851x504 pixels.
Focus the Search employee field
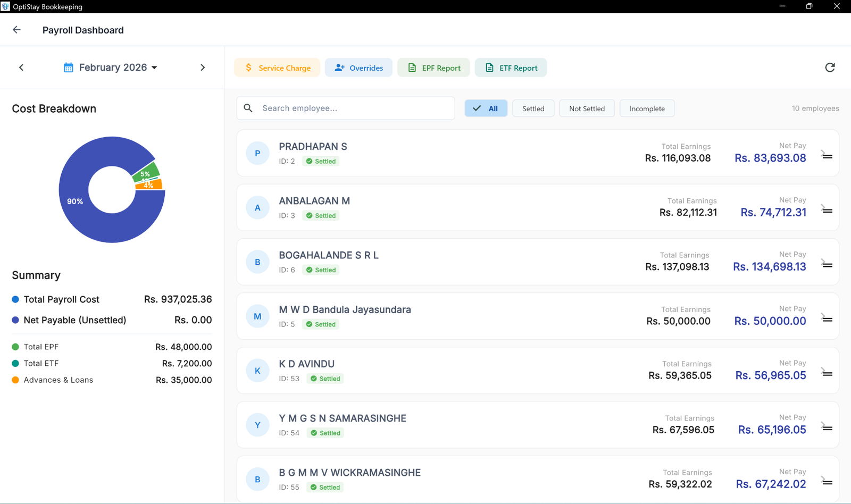click(x=346, y=108)
